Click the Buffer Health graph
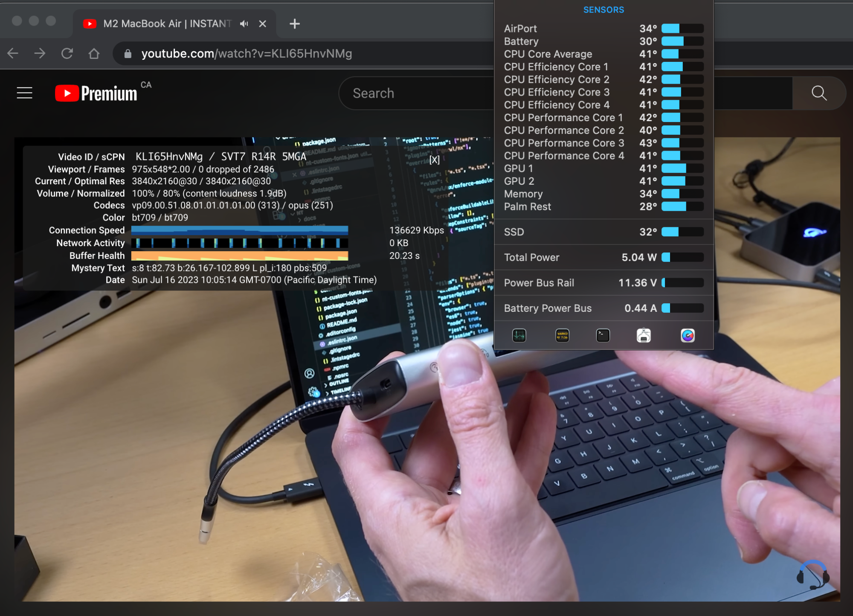This screenshot has height=616, width=853. (x=240, y=256)
